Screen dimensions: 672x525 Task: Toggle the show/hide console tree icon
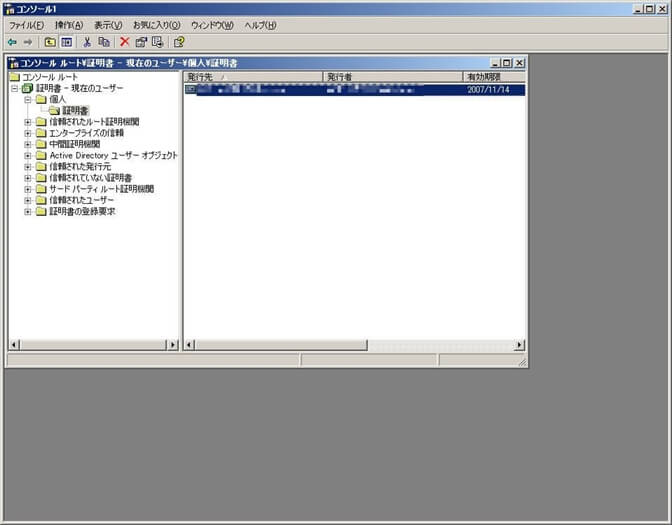point(67,42)
